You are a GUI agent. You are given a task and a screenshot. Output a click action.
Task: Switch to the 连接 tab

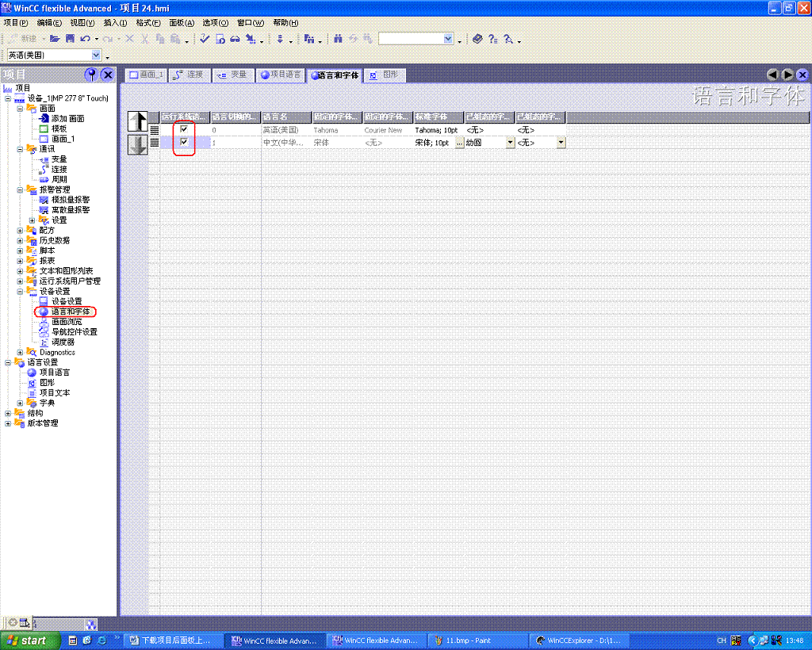(x=190, y=75)
